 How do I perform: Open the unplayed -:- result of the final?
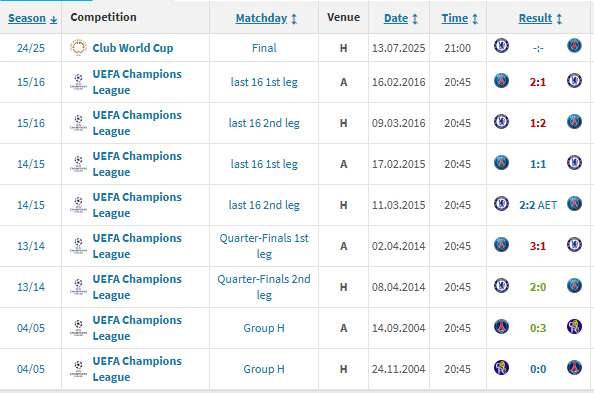pyautogui.click(x=538, y=49)
